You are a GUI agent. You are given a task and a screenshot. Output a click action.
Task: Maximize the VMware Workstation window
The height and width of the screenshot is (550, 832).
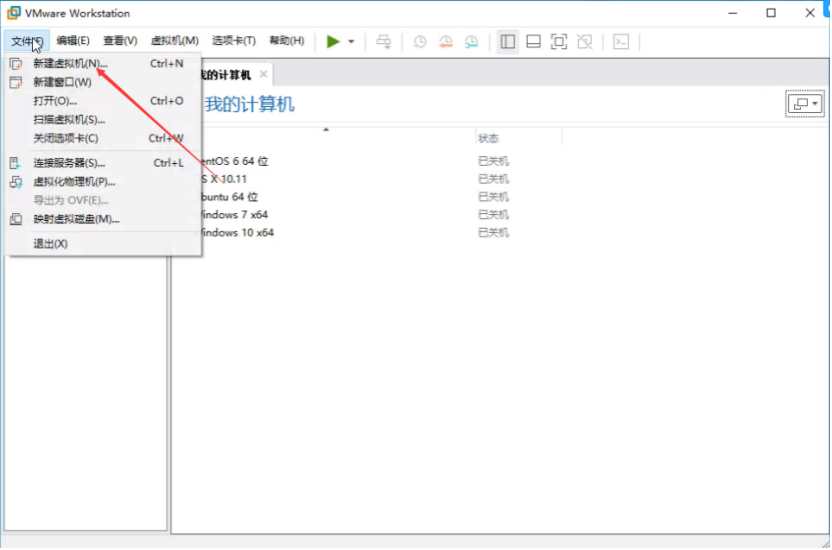(x=771, y=13)
